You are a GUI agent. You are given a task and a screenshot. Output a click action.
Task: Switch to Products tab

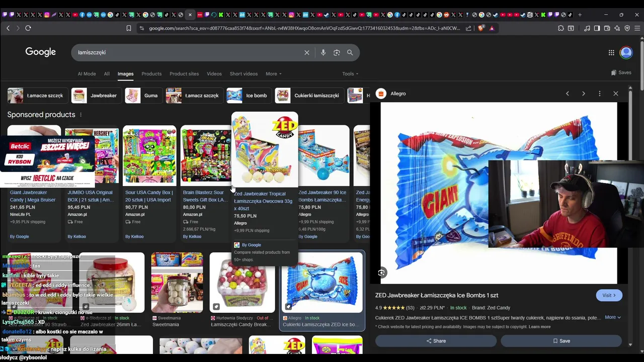click(x=151, y=74)
